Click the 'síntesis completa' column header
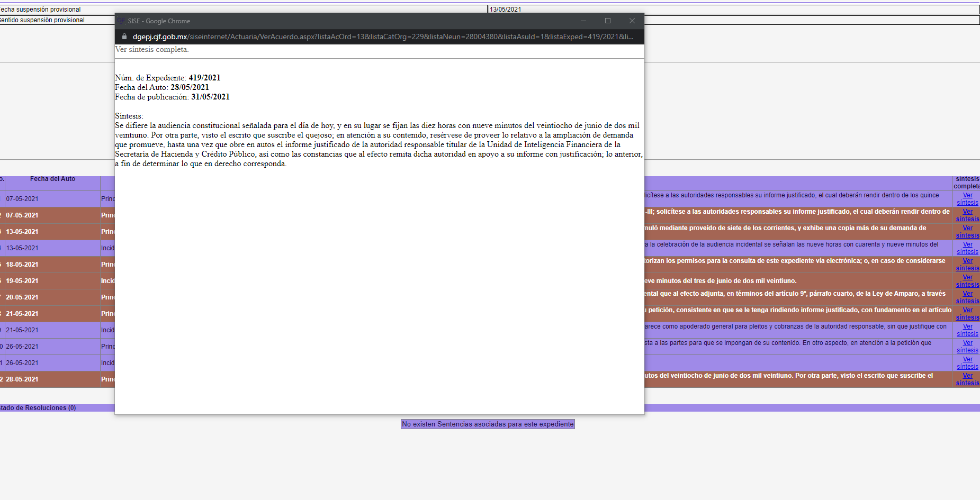The image size is (980, 500). [x=967, y=183]
